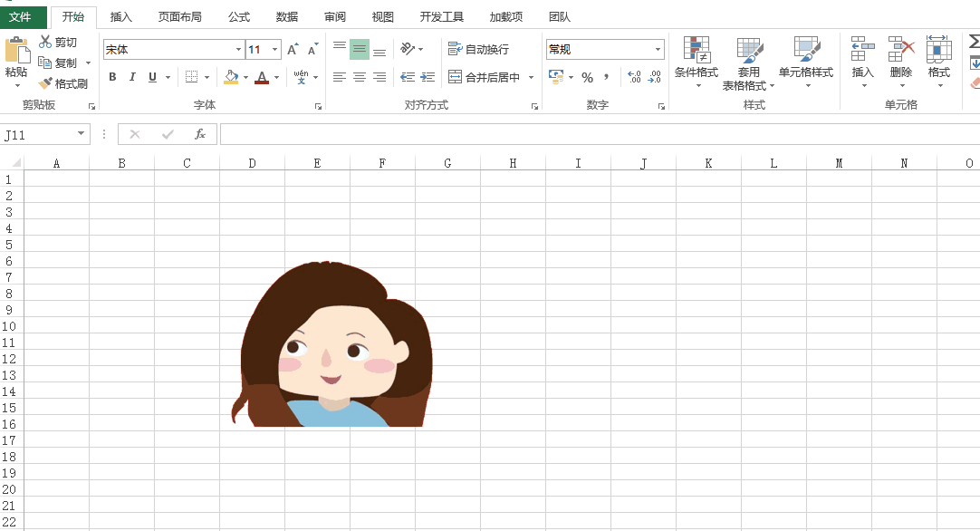
Task: Select the Format Painter (格式刷) brush
Action: tap(45, 83)
